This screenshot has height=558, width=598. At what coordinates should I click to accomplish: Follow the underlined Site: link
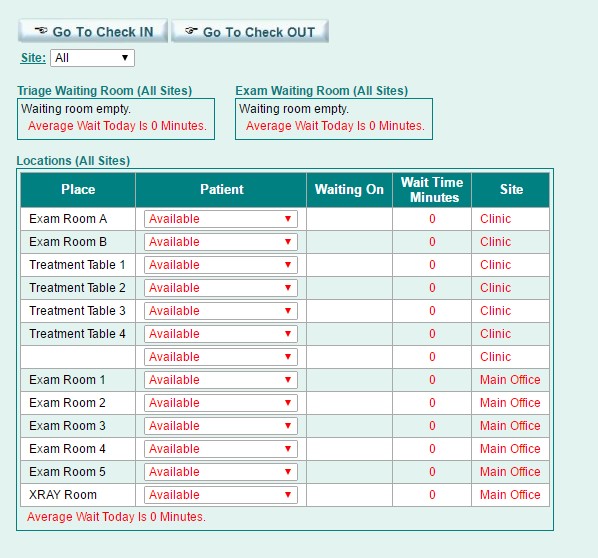coord(33,58)
